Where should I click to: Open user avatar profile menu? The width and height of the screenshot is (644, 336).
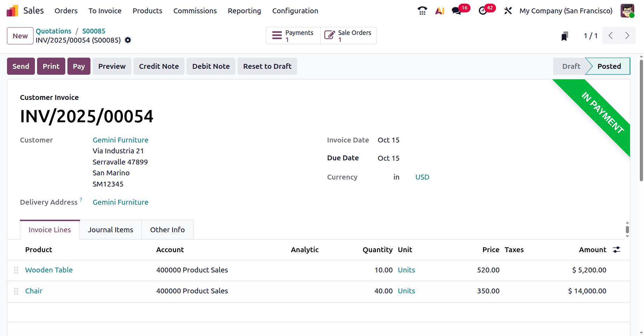pos(628,10)
